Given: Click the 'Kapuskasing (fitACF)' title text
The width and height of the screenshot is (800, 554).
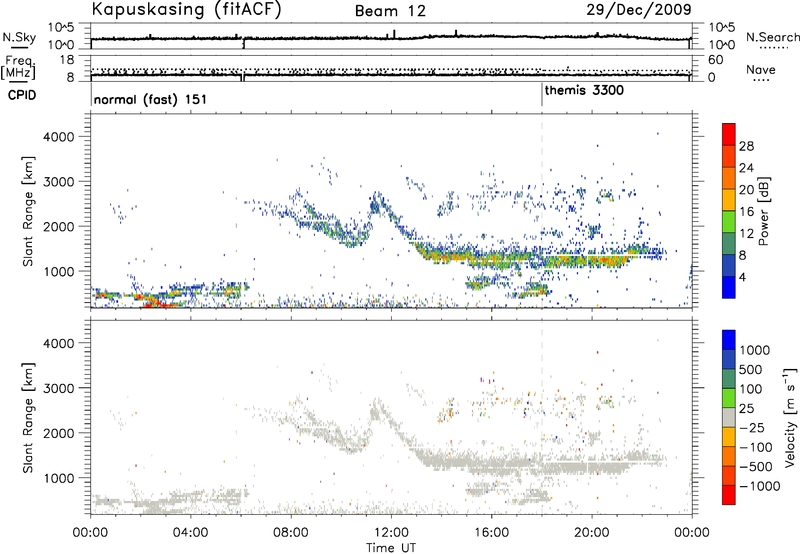Looking at the screenshot, I should coord(186,10).
